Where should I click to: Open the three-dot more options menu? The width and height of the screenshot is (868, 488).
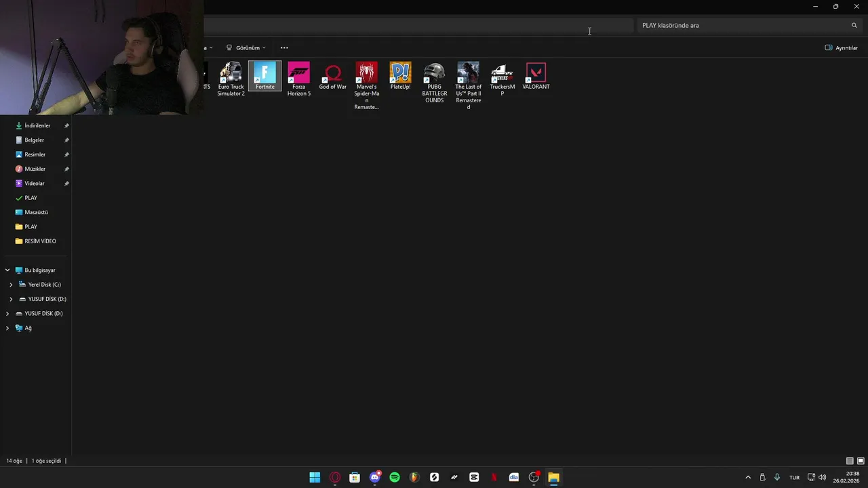284,47
